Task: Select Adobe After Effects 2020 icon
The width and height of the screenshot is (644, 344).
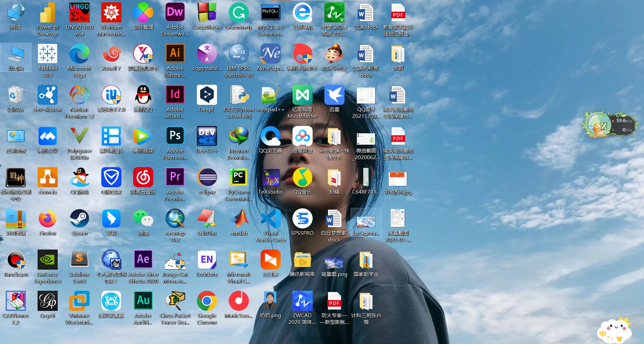Action: [143, 260]
